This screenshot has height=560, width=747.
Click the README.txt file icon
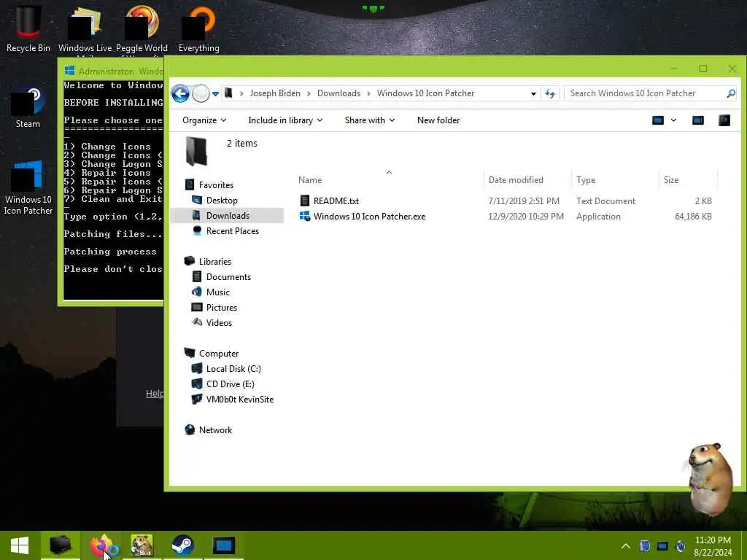click(305, 201)
